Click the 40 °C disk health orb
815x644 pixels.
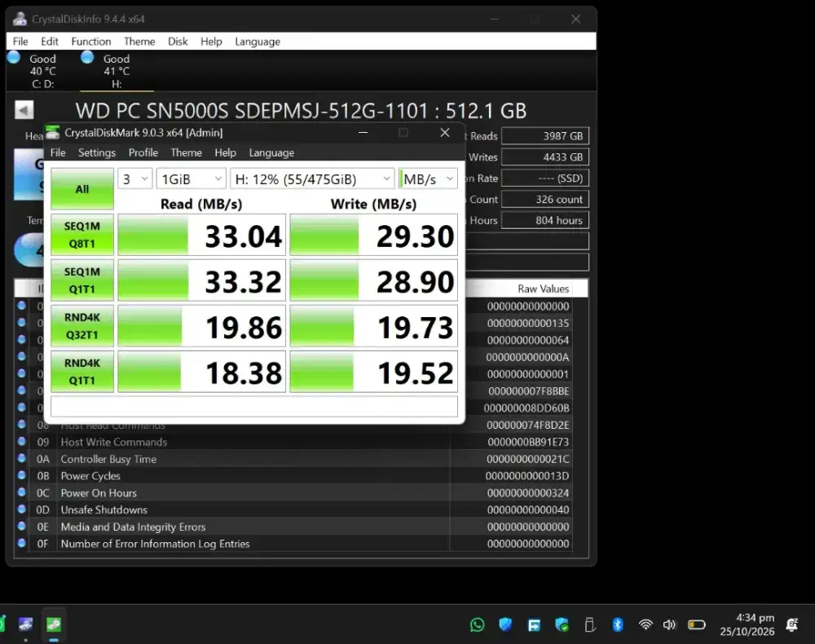coord(14,57)
